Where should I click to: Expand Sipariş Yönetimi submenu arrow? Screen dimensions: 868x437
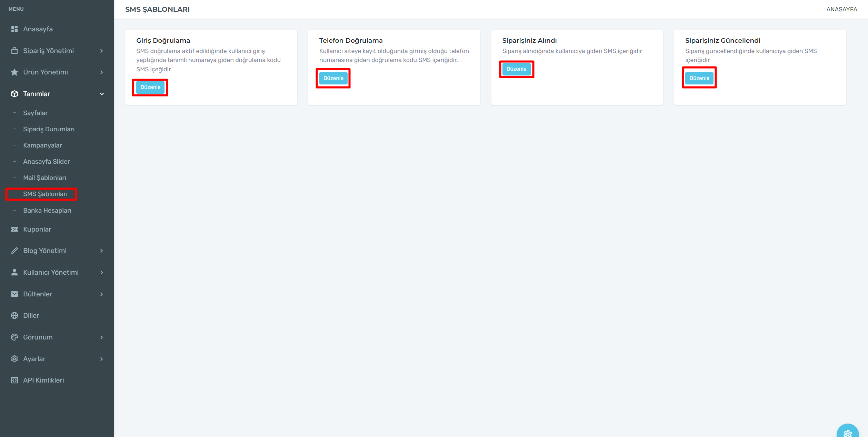(102, 51)
